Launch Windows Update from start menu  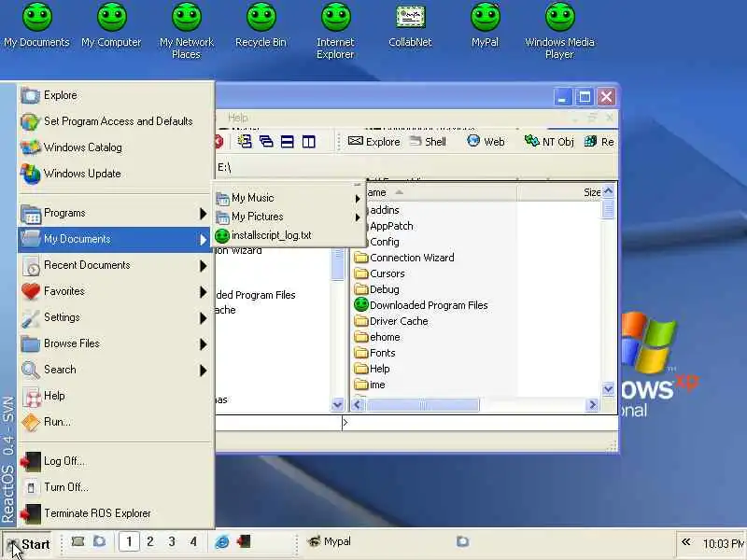116,174
